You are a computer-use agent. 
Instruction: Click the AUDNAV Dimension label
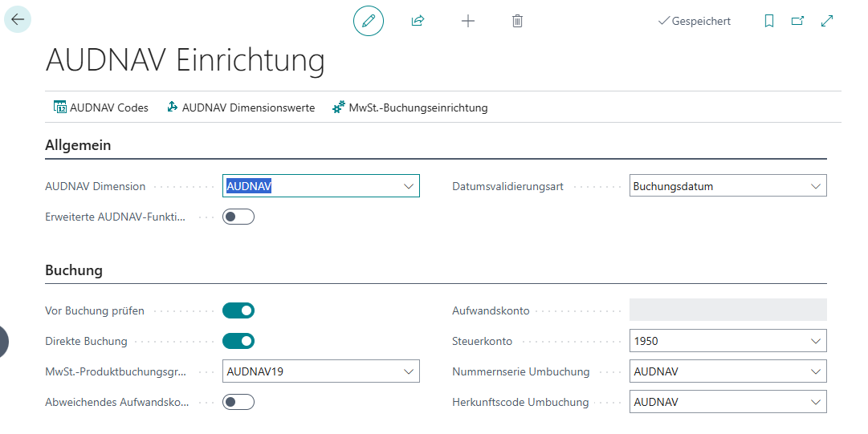tap(96, 186)
